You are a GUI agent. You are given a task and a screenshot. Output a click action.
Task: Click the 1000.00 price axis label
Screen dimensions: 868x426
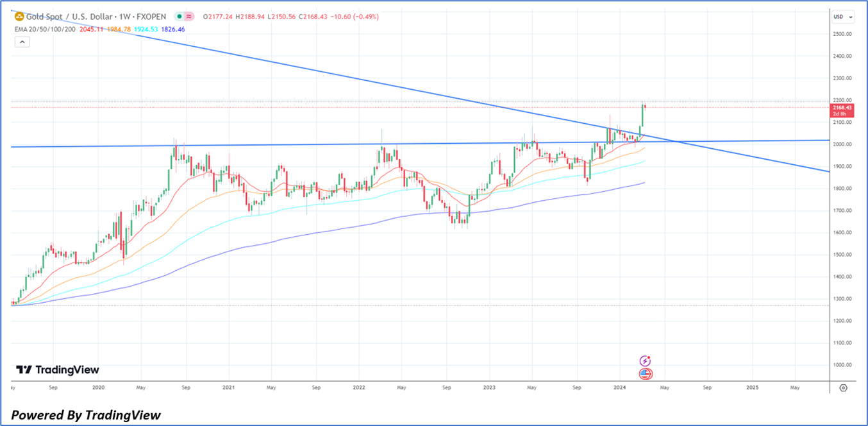pyautogui.click(x=842, y=364)
